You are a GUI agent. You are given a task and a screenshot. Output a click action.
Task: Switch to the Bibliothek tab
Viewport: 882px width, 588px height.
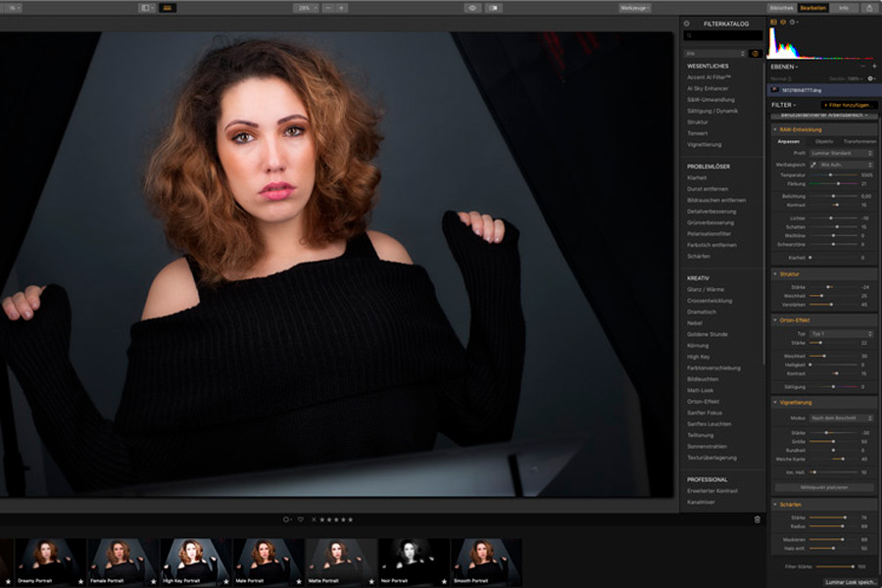(x=781, y=8)
